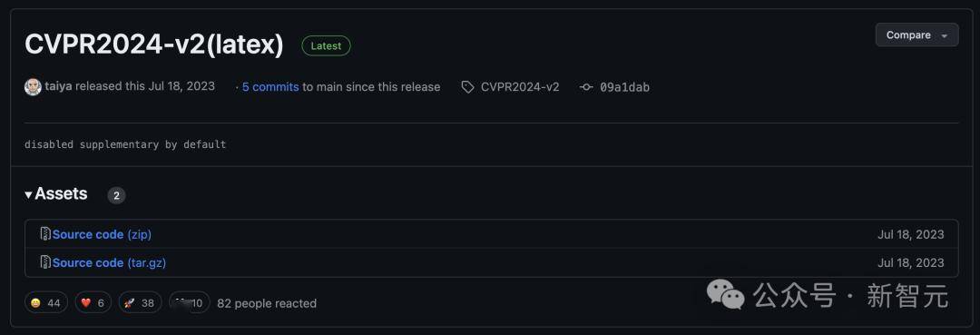The image size is (980, 335).
Task: Click the tag icon before CVPR2024-v2
Action: (467, 87)
